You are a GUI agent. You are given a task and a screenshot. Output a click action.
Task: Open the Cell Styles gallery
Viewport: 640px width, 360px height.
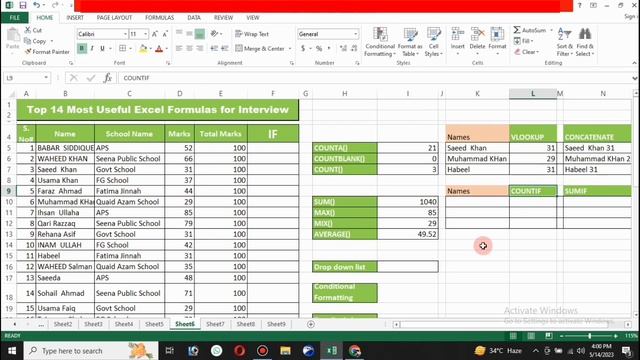pyautogui.click(x=433, y=42)
